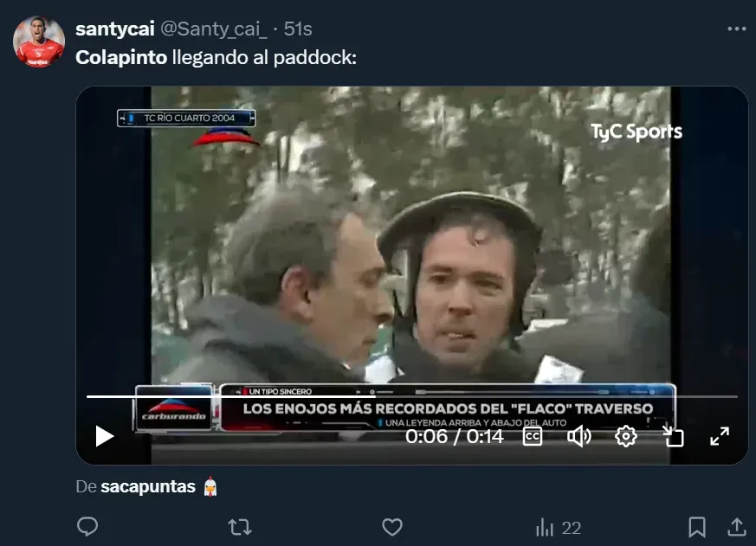This screenshot has width=756, height=546.
Task: Click the santycai display name
Action: coord(115,29)
